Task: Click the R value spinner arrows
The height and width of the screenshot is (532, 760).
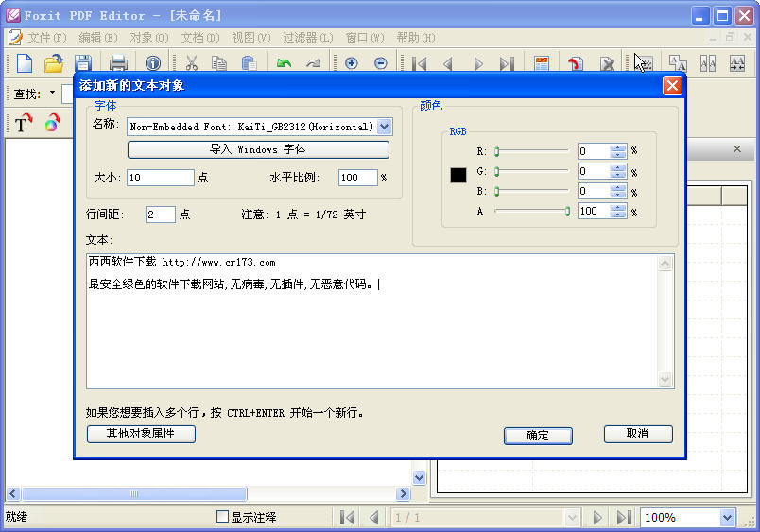Action: coord(617,151)
